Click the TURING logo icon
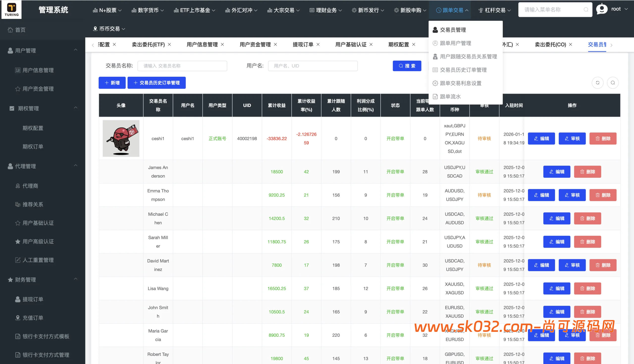This screenshot has width=634, height=364. pyautogui.click(x=11, y=9)
